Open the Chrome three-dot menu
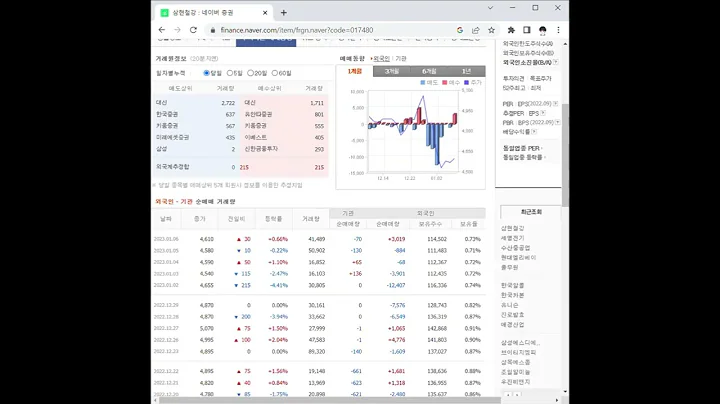720x404 pixels. tap(558, 30)
